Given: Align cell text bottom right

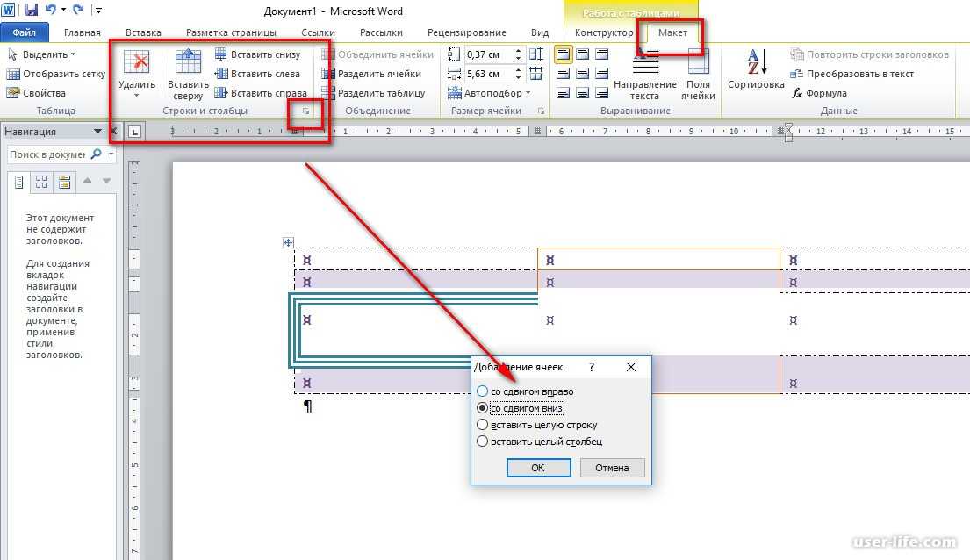Looking at the screenshot, I should [x=601, y=93].
